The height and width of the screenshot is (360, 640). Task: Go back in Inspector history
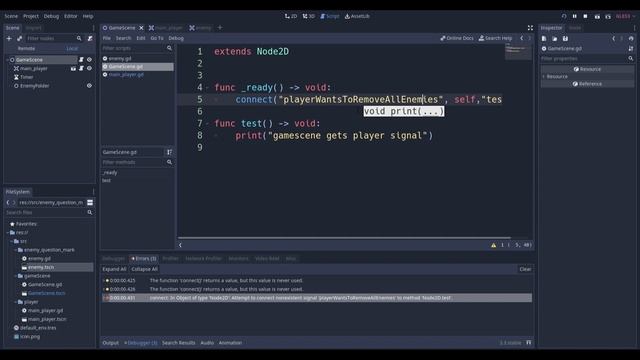coord(613,38)
